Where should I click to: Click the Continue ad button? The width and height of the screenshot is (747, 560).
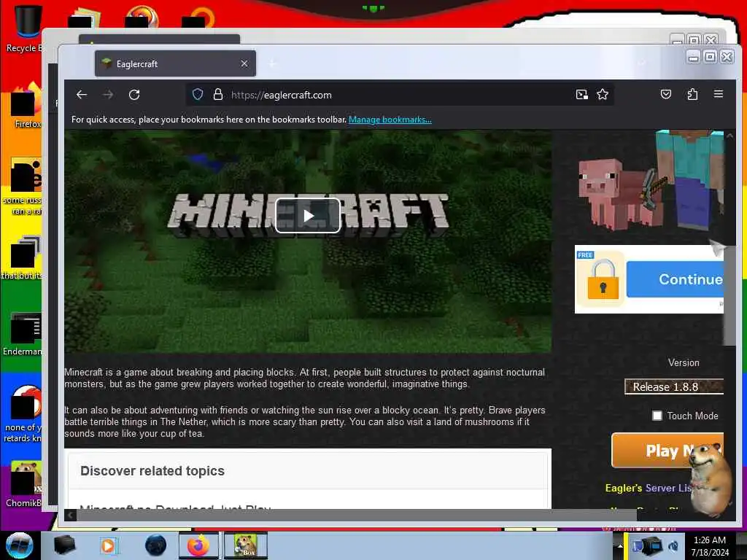(675, 279)
